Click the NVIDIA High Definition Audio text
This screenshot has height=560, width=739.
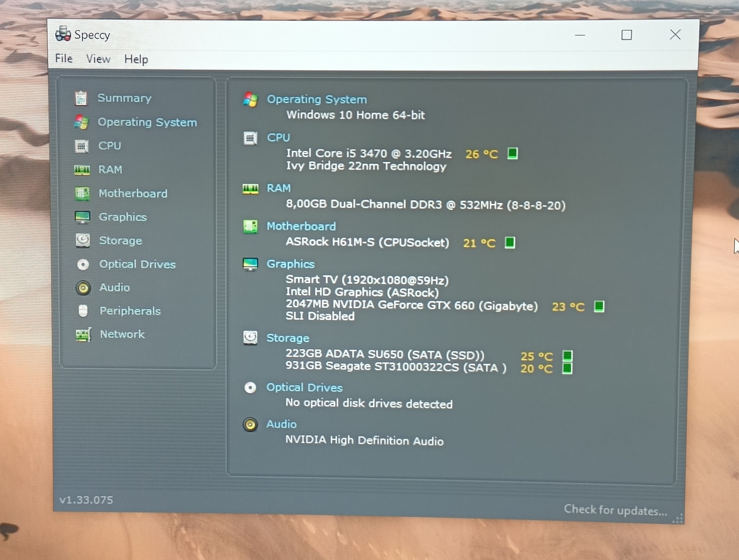364,440
